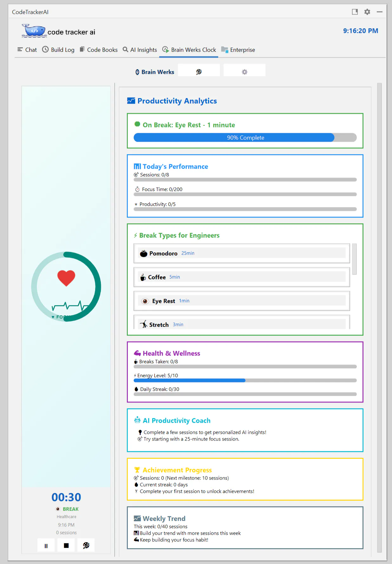Click the Stretch figure icon
This screenshot has height=564, width=392.
click(144, 324)
